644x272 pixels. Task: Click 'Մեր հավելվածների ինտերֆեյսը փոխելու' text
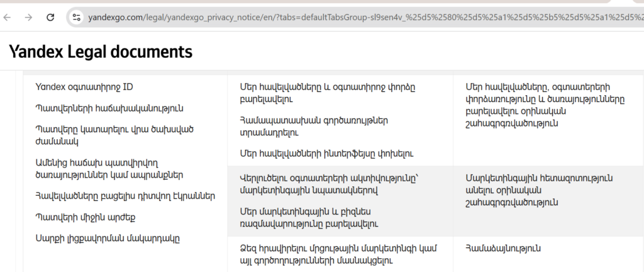click(326, 153)
